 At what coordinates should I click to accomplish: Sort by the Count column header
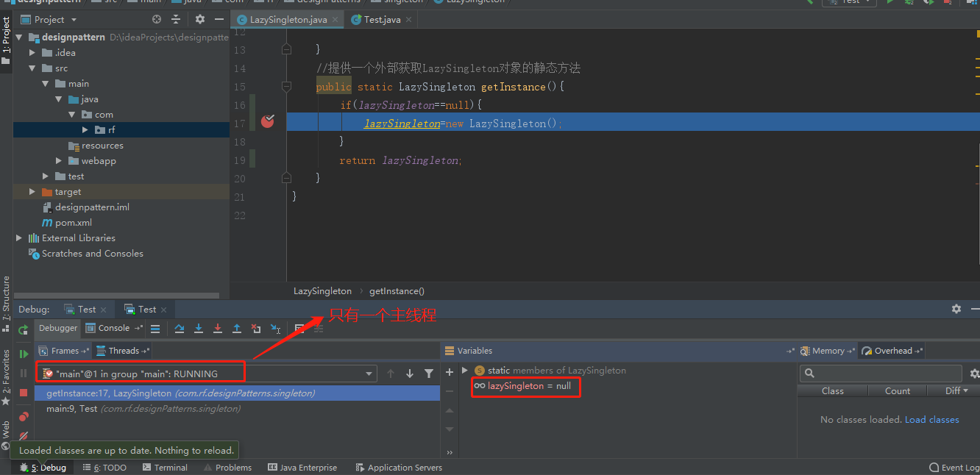897,391
